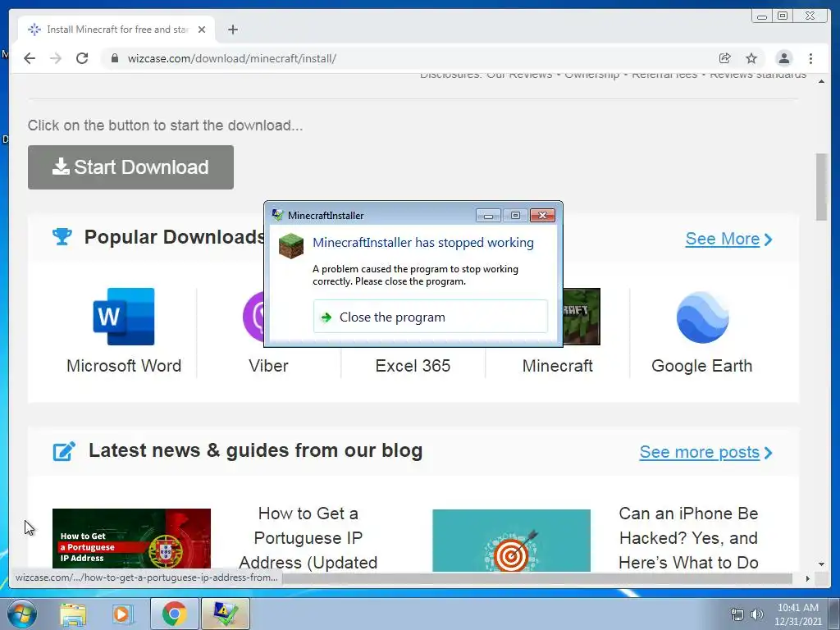Click the green arrow next to Close the program
This screenshot has height=630, width=840.
point(326,317)
